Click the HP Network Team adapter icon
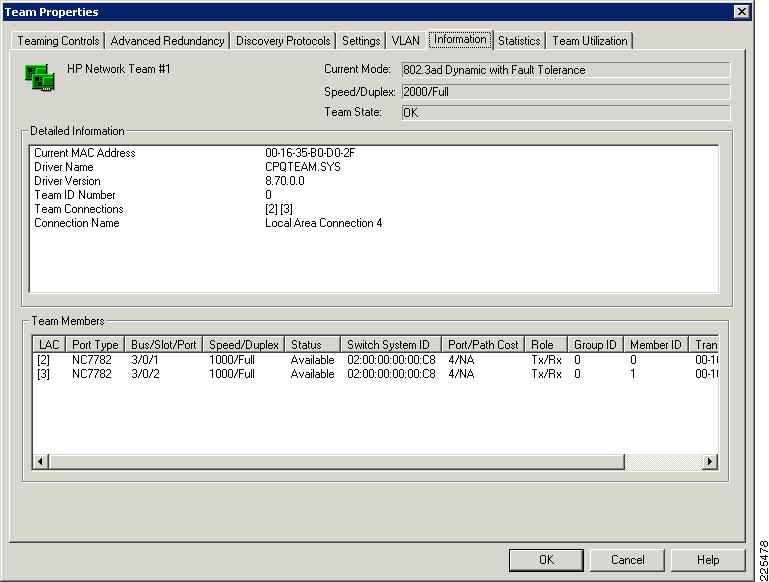 point(40,77)
